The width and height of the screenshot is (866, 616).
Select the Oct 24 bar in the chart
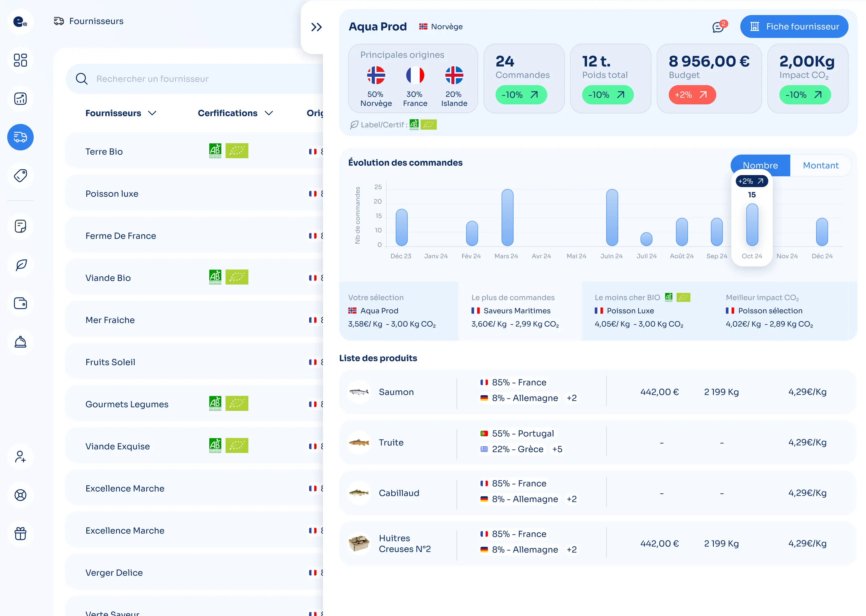tap(752, 225)
